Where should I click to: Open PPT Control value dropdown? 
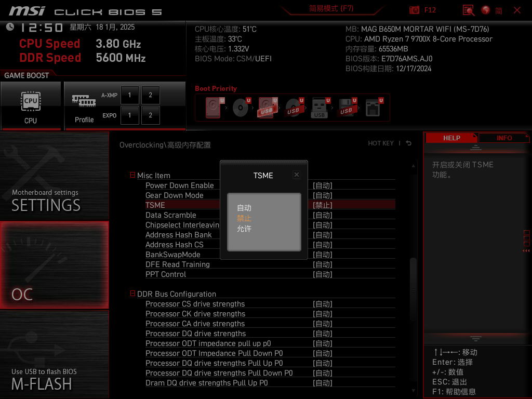click(x=322, y=274)
